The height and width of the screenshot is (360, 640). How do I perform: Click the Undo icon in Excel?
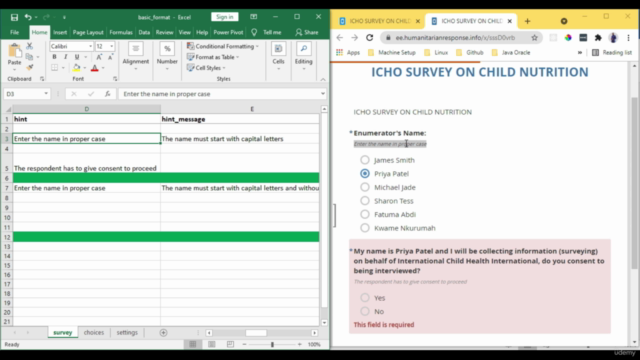click(28, 17)
